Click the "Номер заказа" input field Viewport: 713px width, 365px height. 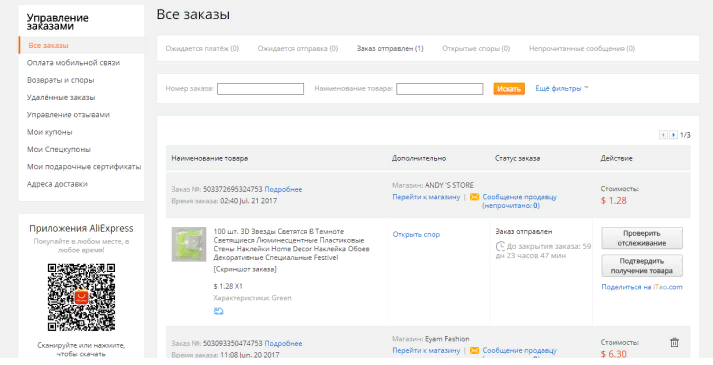click(x=260, y=89)
